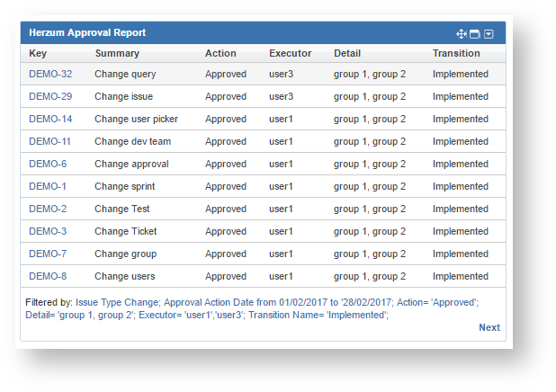This screenshot has width=556, height=392.
Task: Open issue DEMO-29
Action: (x=50, y=96)
